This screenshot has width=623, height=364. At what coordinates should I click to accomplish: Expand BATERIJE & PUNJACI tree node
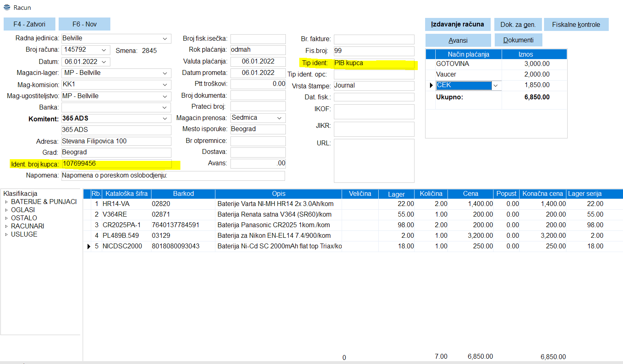coord(6,202)
